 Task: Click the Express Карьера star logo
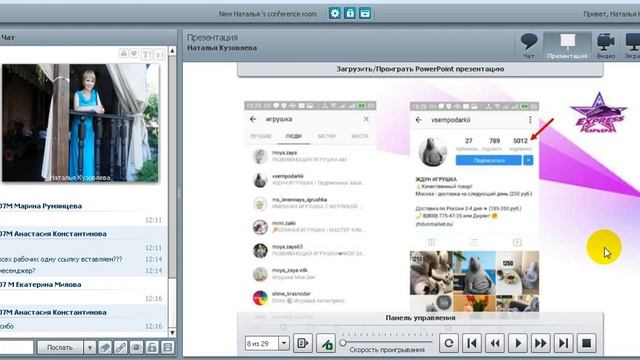pyautogui.click(x=598, y=112)
